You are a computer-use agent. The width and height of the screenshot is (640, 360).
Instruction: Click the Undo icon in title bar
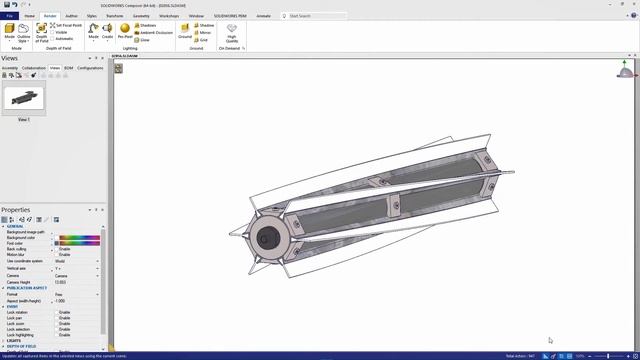15,4
